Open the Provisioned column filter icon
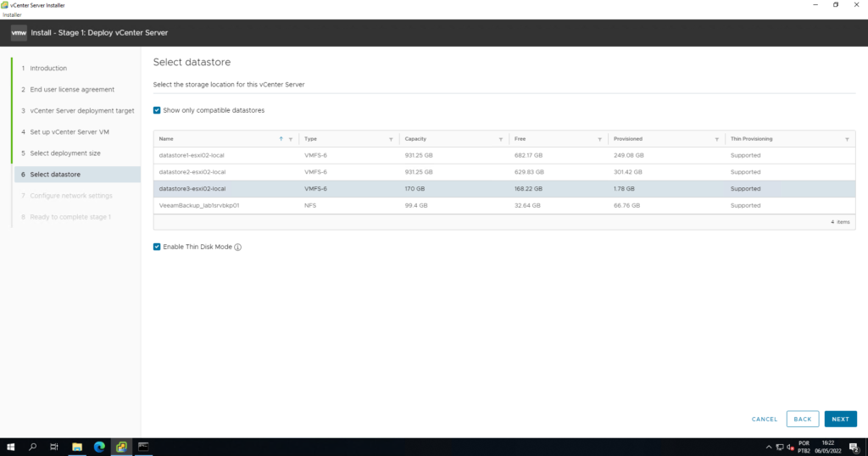Screen dimensions: 868x456 716,140
